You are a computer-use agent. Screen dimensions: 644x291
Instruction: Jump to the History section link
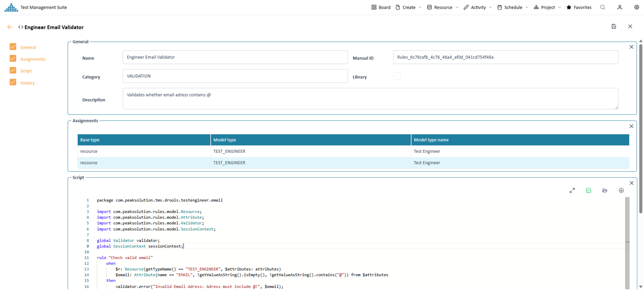point(27,83)
